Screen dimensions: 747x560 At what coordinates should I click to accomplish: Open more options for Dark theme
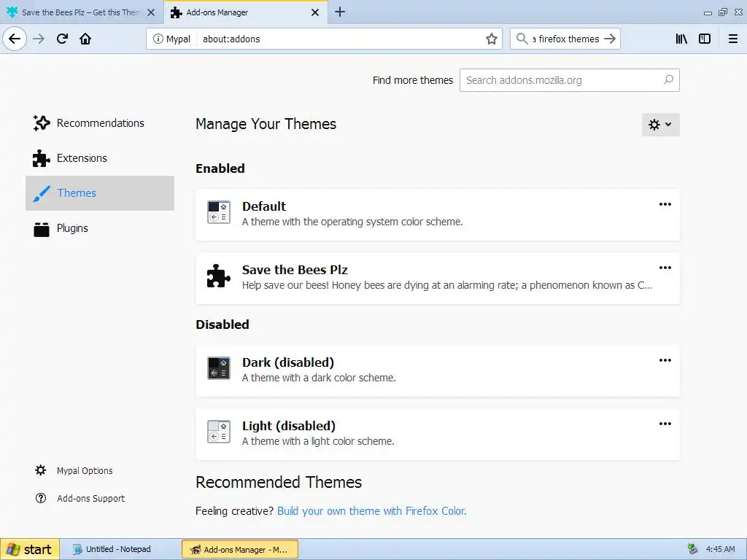pos(665,360)
